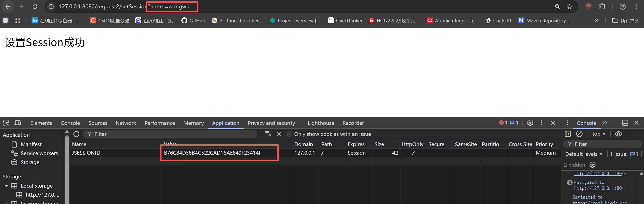Viewport: 644px width, 204px height.
Task: Open the Sources tab
Action: pos(98,123)
